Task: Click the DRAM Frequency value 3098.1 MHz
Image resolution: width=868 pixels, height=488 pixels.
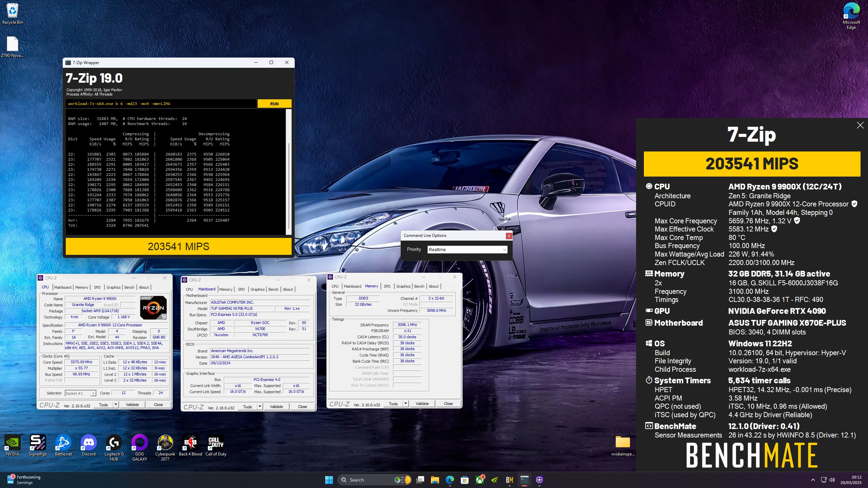Action: [407, 325]
